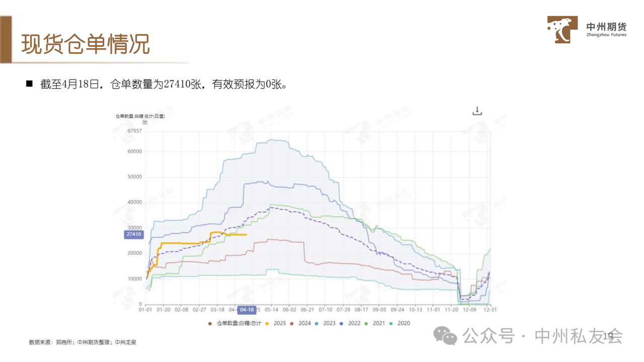Screen dimensions: 644x362
Task: Click the 中州期货 brand name text
Action: tap(606, 27)
